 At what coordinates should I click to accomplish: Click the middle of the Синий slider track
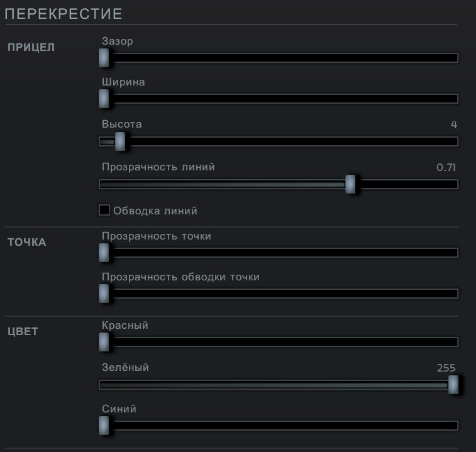279,426
